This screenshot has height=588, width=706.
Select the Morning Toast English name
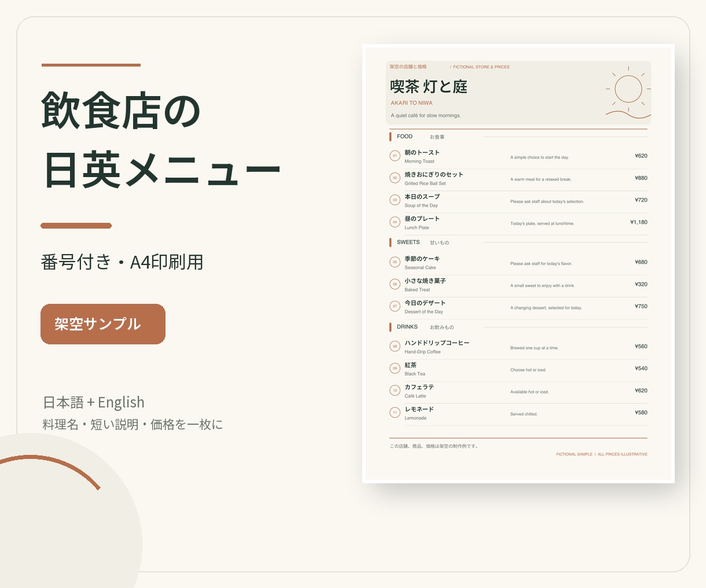pos(420,161)
